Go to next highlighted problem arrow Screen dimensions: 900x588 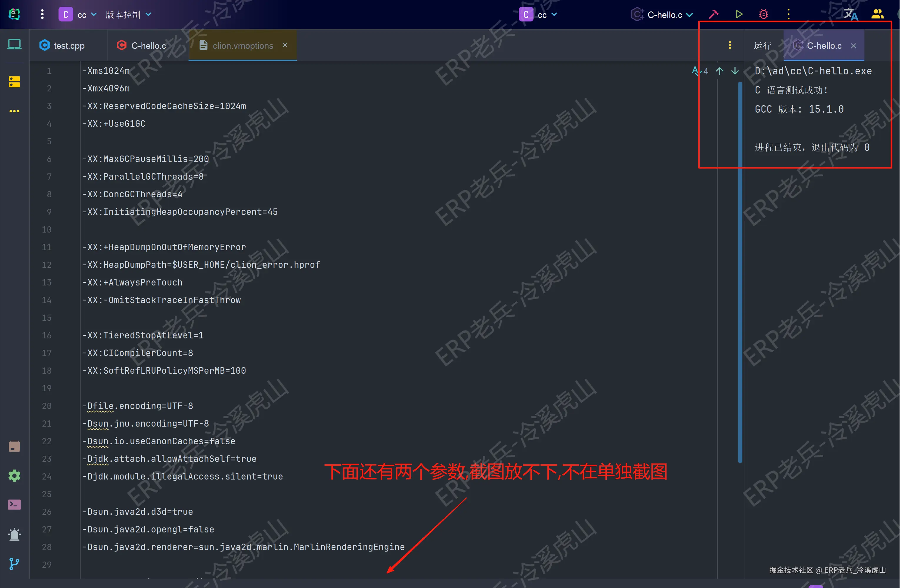click(735, 71)
